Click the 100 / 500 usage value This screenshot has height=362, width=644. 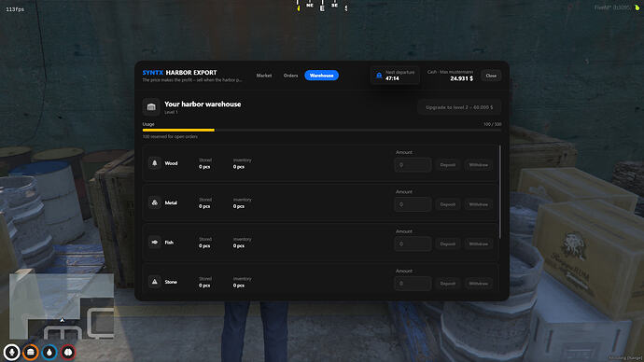pos(492,124)
